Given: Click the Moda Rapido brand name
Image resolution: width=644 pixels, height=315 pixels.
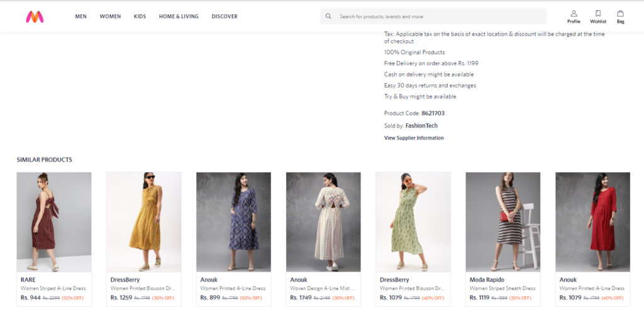Looking at the screenshot, I should [x=487, y=280].
